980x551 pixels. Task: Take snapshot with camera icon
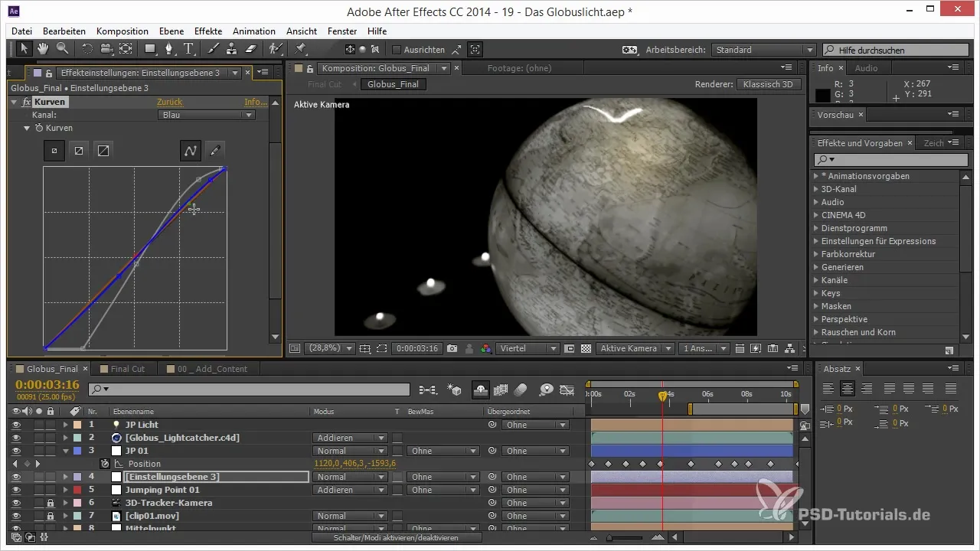(x=452, y=348)
